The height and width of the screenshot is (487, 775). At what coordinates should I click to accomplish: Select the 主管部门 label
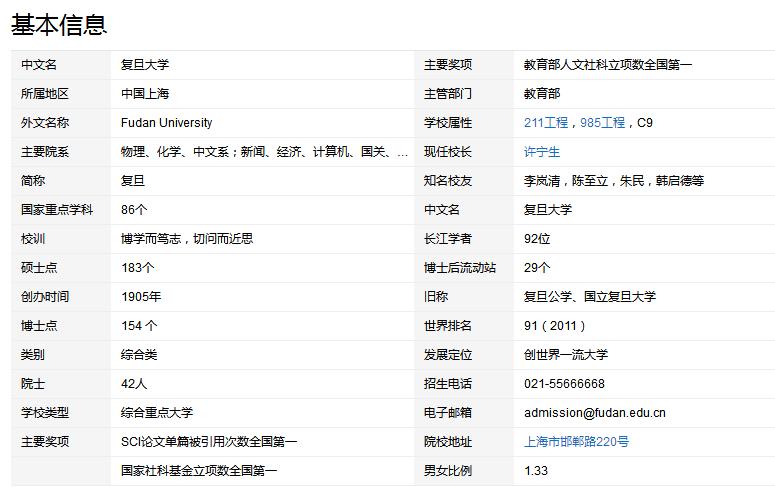pyautogui.click(x=448, y=93)
